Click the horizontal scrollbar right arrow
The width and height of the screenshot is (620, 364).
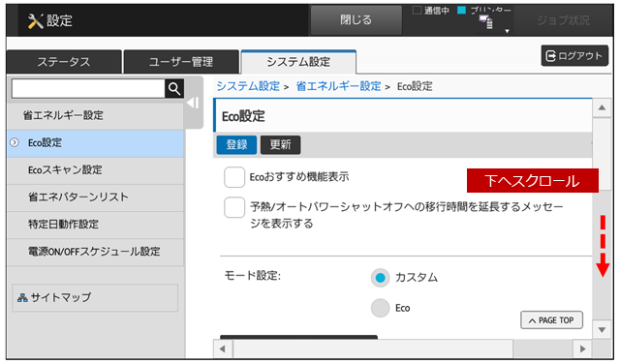[x=582, y=349]
